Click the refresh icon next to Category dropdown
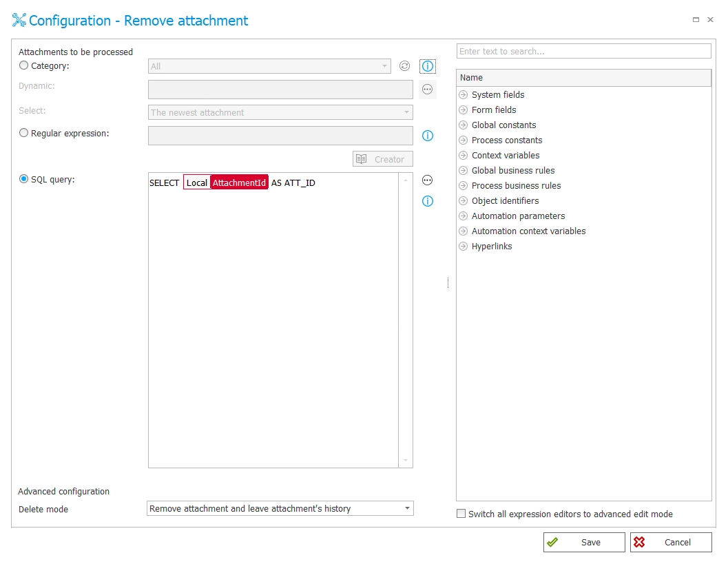The image size is (728, 564). [x=405, y=66]
